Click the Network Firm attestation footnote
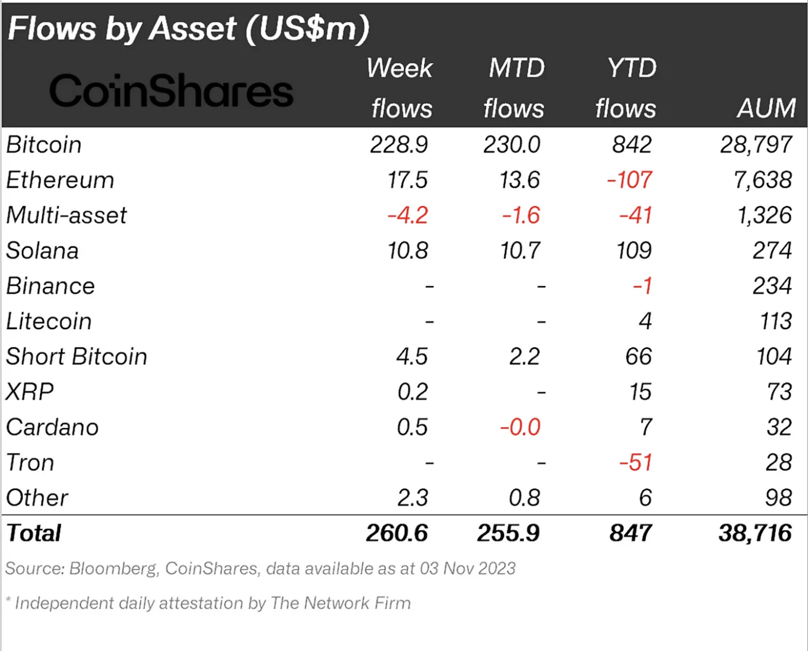The height and width of the screenshot is (651, 812). click(x=208, y=603)
